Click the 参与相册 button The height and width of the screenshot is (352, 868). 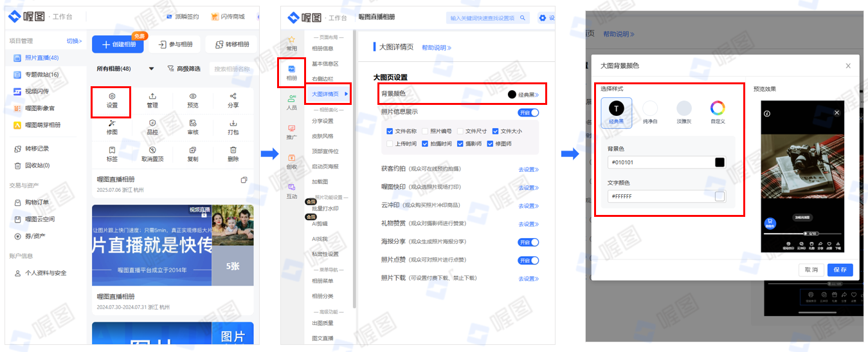[174, 44]
